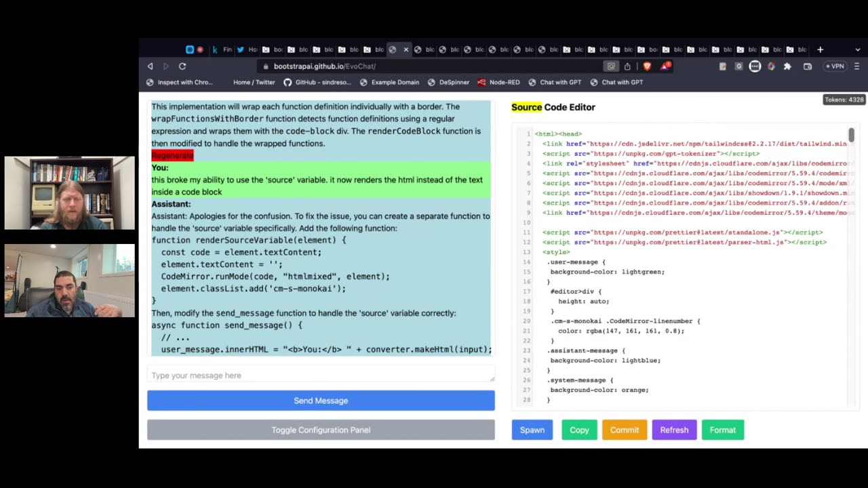Click the 'Tokens: 4328' badge
Image resolution: width=868 pixels, height=488 pixels.
[x=844, y=100]
